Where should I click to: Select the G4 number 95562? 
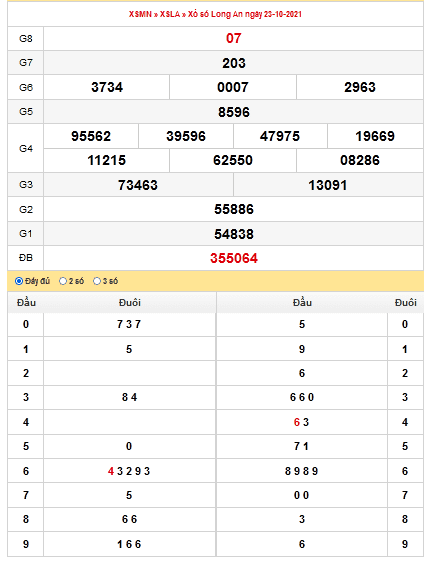point(91,136)
